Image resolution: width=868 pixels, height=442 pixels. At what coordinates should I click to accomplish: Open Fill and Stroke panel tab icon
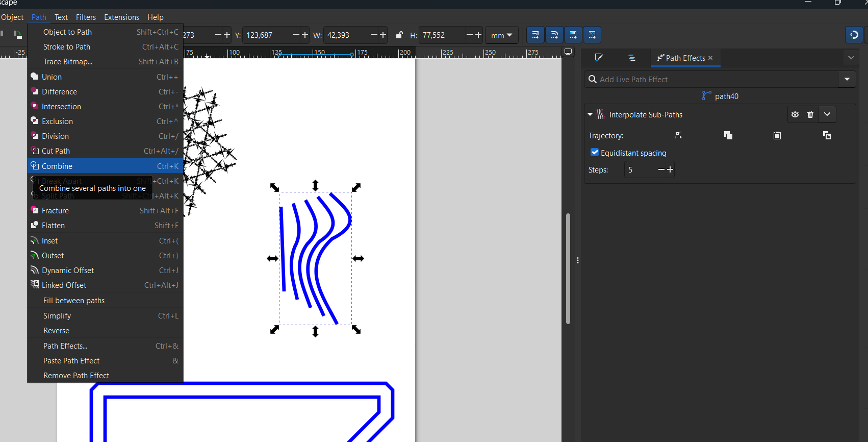[599, 58]
